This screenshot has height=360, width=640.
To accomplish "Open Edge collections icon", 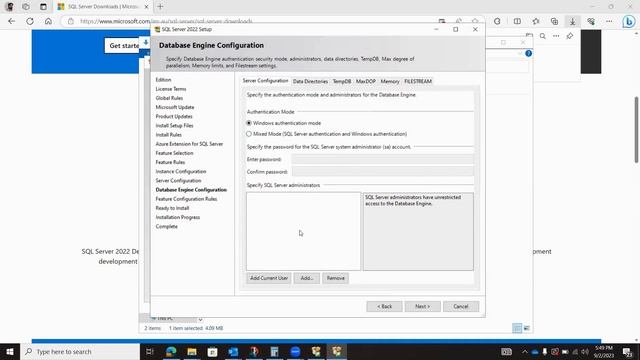I will coord(554,21).
